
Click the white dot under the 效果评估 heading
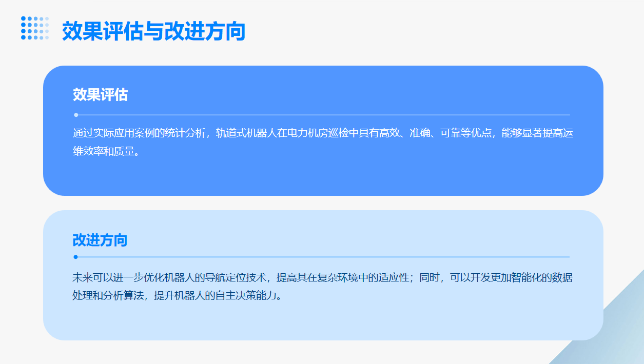[76, 115]
